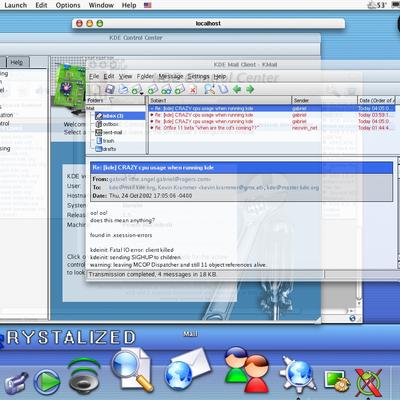Open the Folder menu in KMail
This screenshot has height=400, width=400.
pyautogui.click(x=145, y=76)
